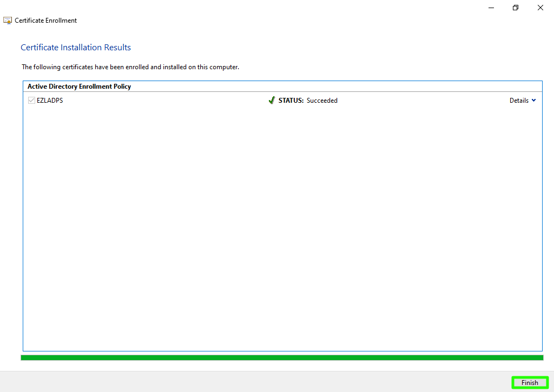554x392 pixels.
Task: Minimize the Certificate Enrollment window
Action: pyautogui.click(x=491, y=8)
